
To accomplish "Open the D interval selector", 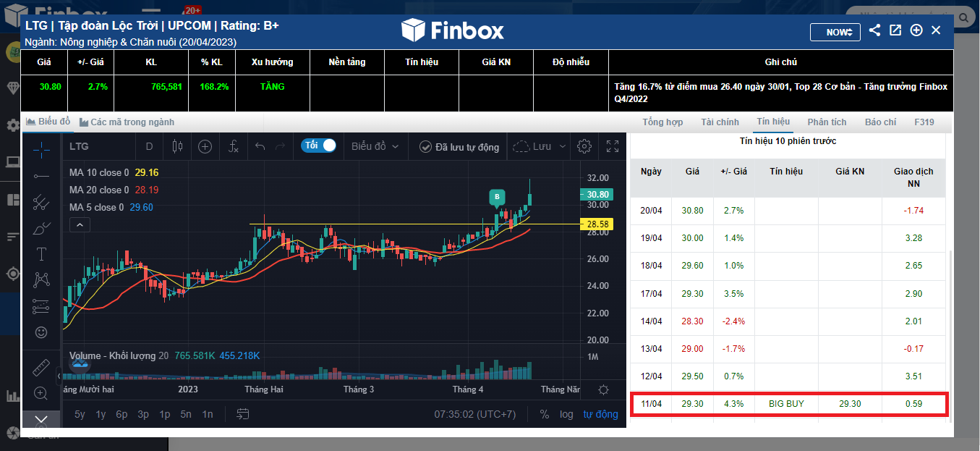I will pyautogui.click(x=149, y=146).
